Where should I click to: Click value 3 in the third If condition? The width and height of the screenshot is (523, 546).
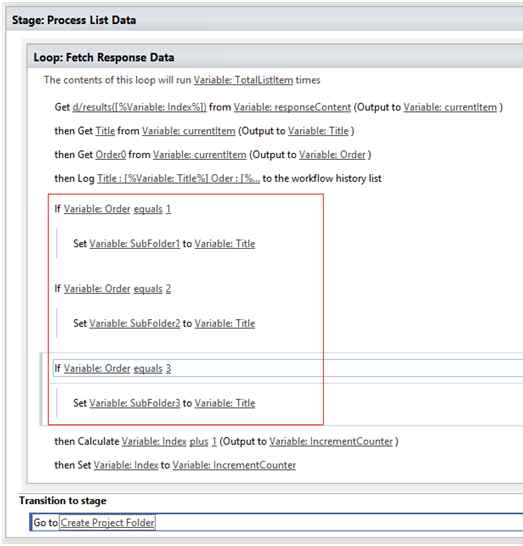pyautogui.click(x=168, y=368)
